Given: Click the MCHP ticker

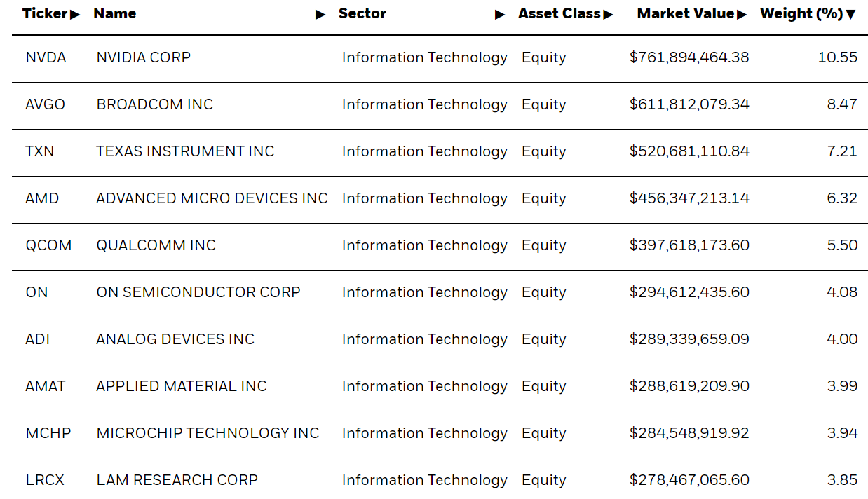Looking at the screenshot, I should (x=48, y=434).
